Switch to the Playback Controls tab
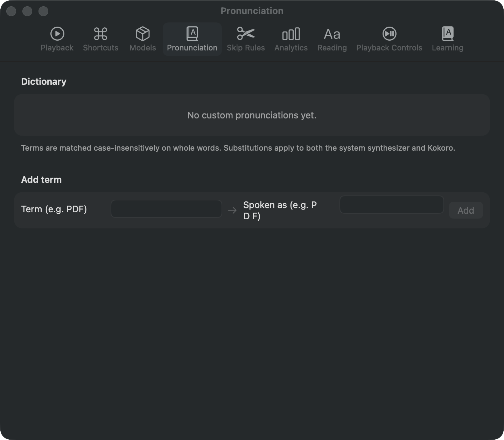504x440 pixels. tap(389, 39)
